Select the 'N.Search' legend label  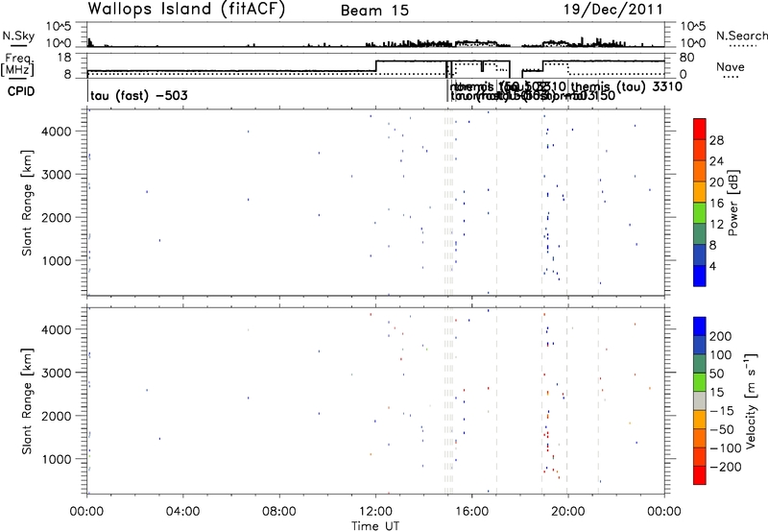(741, 36)
